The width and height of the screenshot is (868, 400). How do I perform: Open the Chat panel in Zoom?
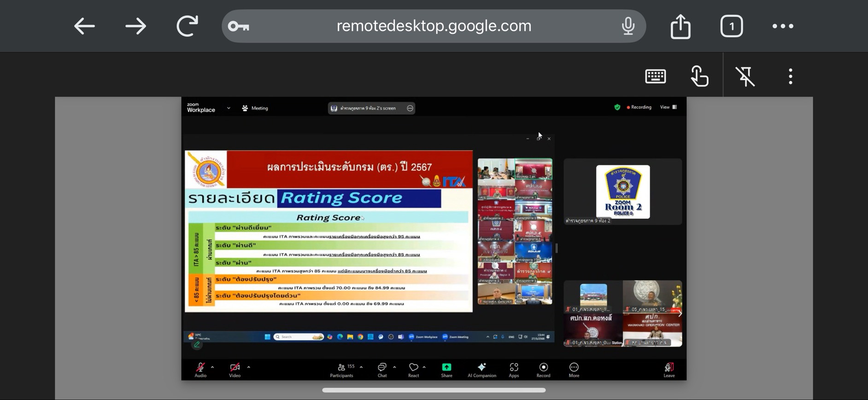point(382,369)
